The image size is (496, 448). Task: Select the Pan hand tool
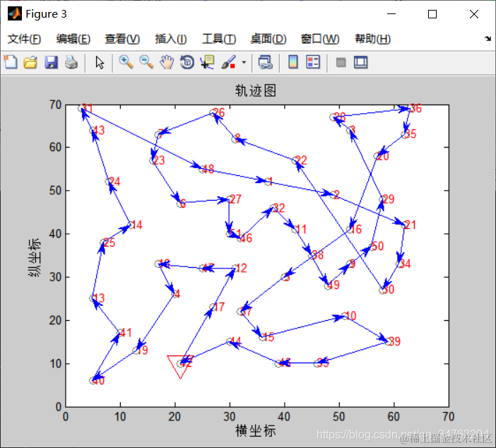[167, 62]
